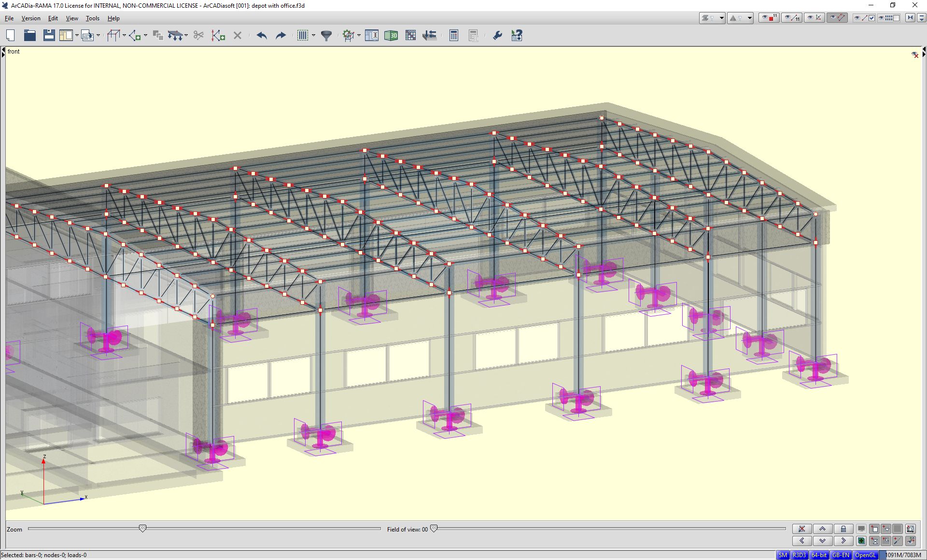
Task: Click the GB-EN language status button
Action: [x=841, y=555]
